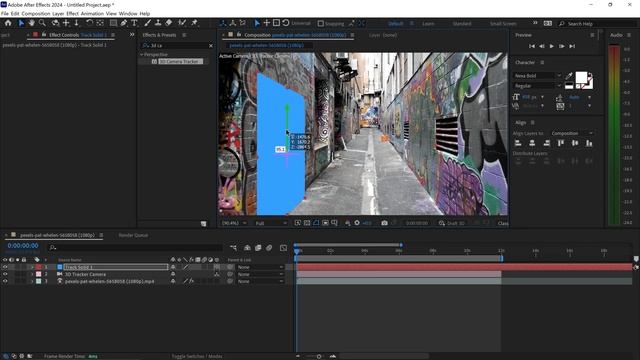Open the Window menu
Viewport: 640px width, 360px height.
pos(128,13)
